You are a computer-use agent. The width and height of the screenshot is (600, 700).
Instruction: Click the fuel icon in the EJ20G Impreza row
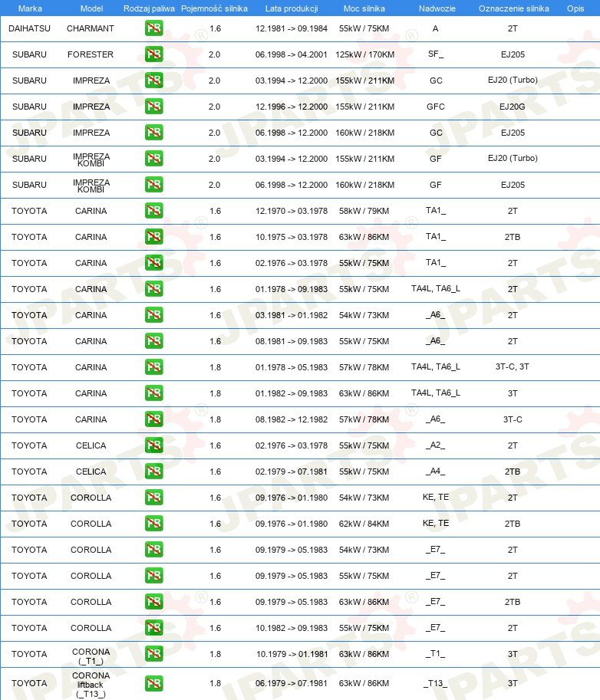(x=153, y=107)
